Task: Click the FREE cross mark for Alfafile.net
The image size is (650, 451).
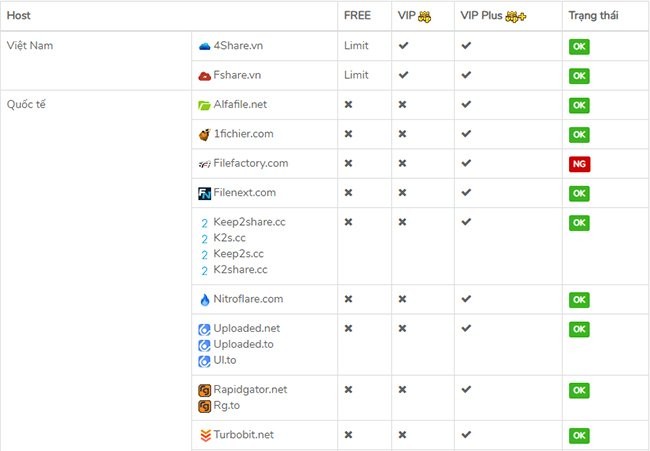Action: 348,105
